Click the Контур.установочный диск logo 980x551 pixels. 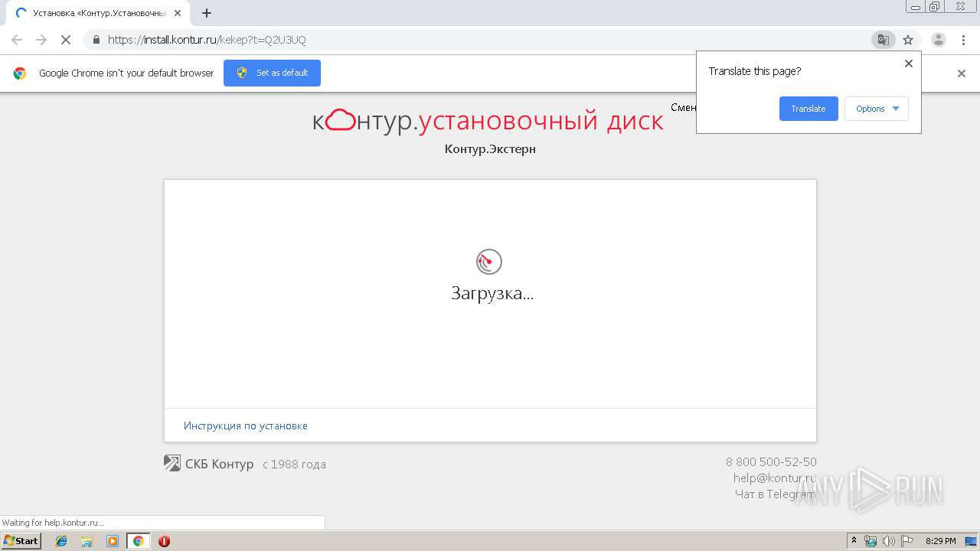[x=488, y=120]
